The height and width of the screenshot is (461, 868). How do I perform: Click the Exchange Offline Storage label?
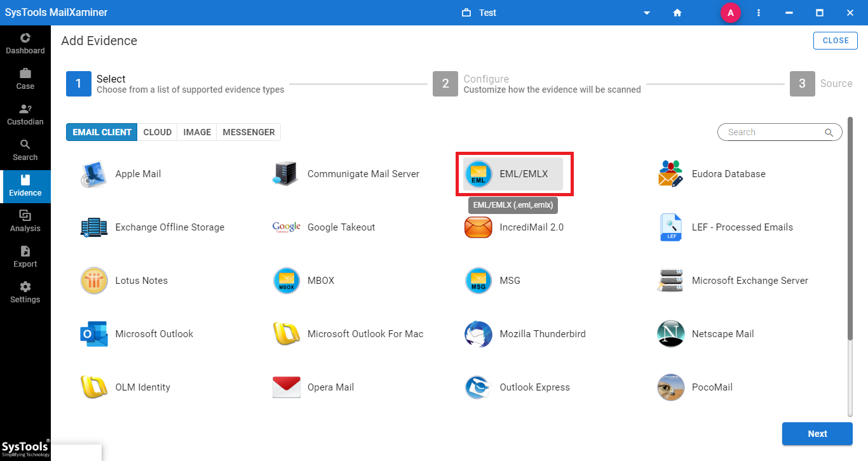tap(170, 227)
